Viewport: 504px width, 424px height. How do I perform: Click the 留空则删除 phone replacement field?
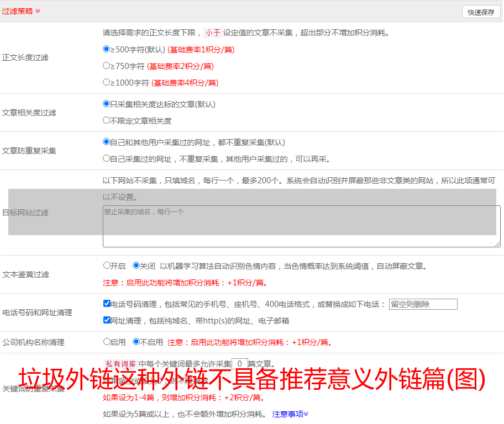click(423, 304)
